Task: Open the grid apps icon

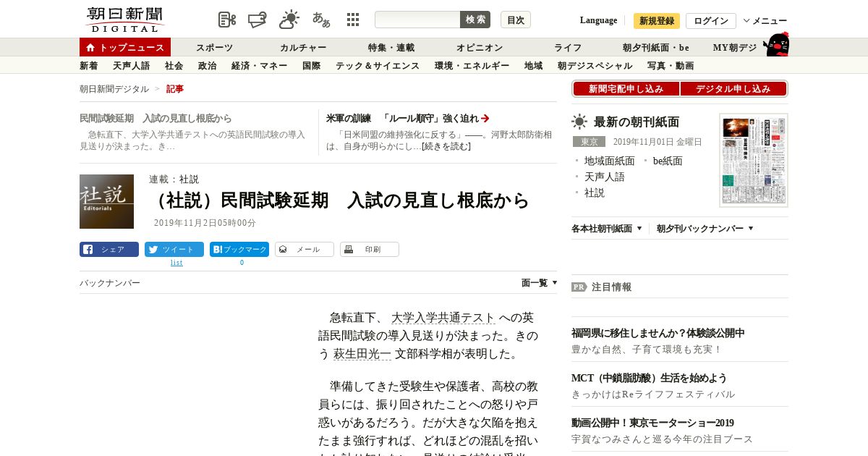Action: pos(353,20)
